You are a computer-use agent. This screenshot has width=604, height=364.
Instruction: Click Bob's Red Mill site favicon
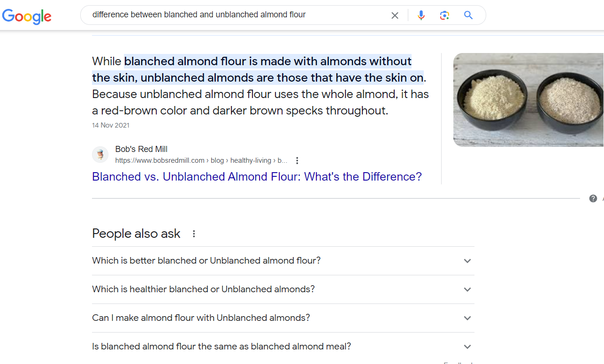pos(100,154)
